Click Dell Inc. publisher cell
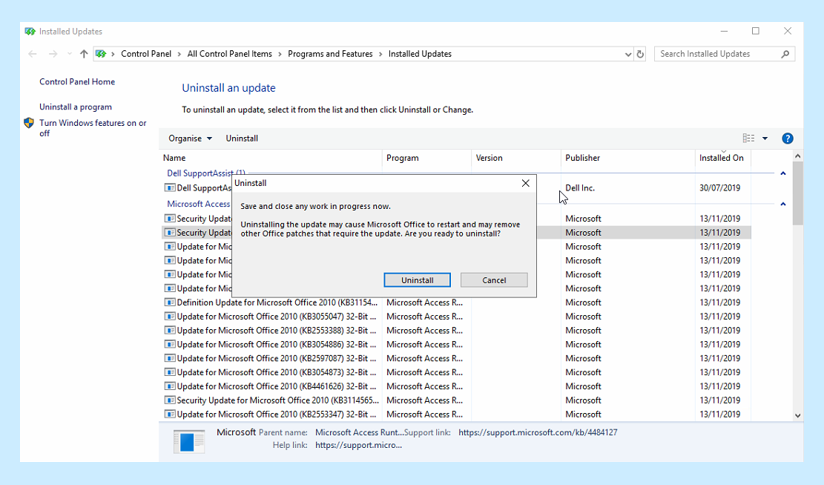Screen dimensions: 824x485 tap(580, 188)
